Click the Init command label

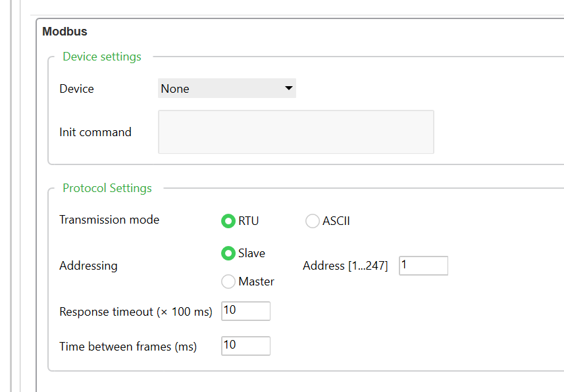95,132
